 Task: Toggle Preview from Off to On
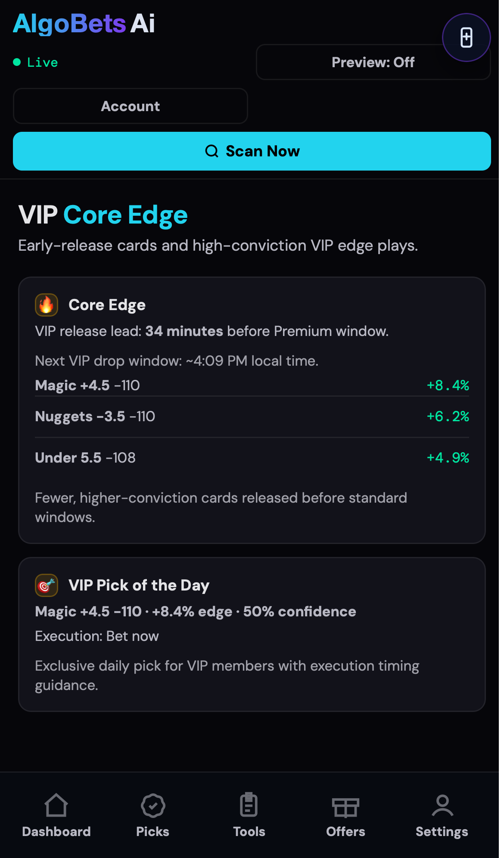tap(373, 62)
